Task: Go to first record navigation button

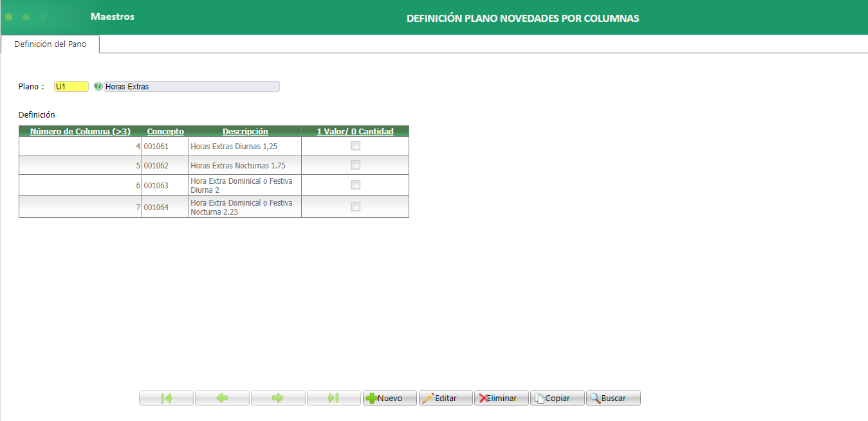Action: tap(166, 398)
